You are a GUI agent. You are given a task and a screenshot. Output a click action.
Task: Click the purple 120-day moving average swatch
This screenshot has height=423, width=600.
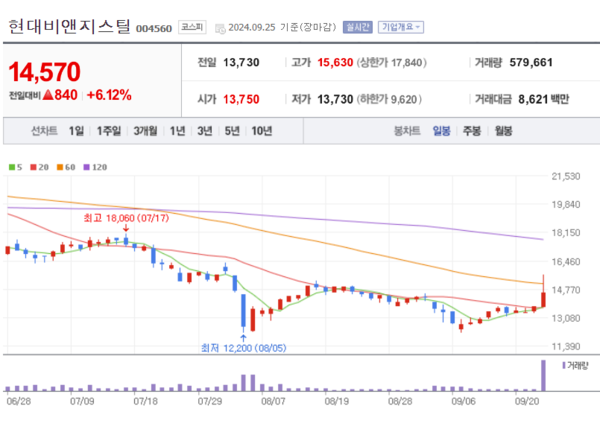86,167
